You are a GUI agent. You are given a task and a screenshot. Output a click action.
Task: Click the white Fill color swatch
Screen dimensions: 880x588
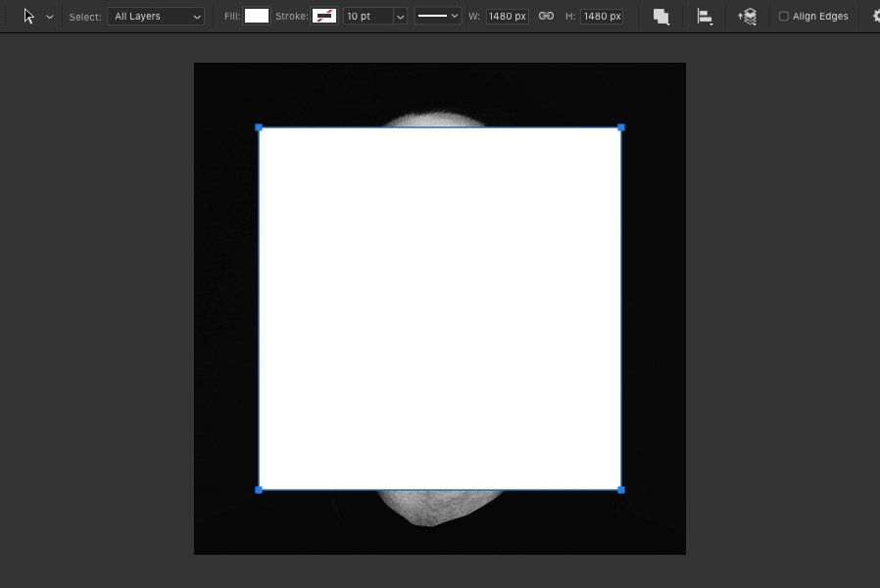257,17
